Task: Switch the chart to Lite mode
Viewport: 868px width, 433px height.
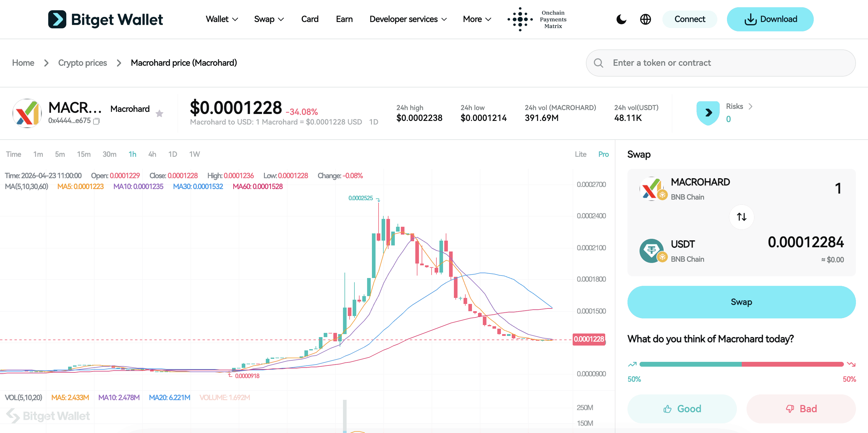Action: point(580,154)
